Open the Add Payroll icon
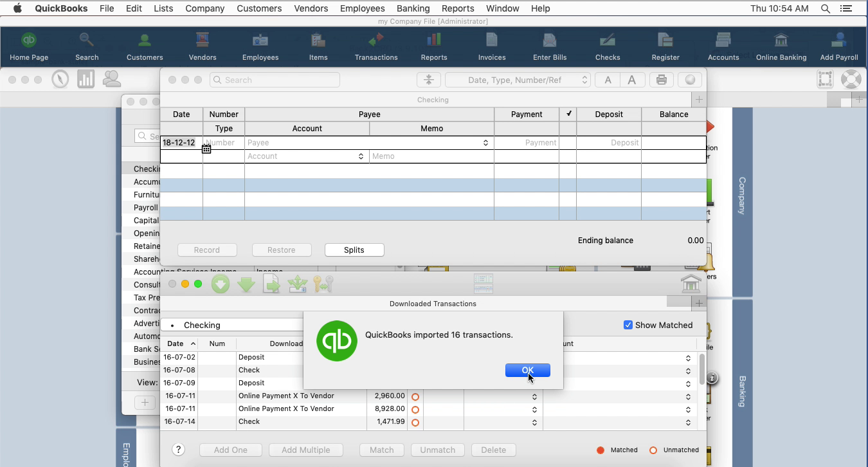The height and width of the screenshot is (467, 868). pos(839,46)
